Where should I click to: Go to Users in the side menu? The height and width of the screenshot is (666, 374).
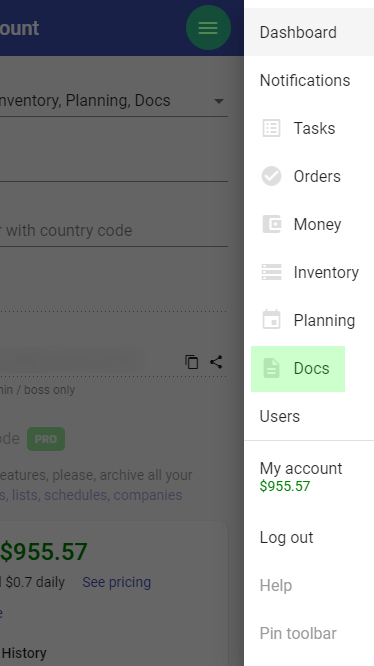coord(309,416)
